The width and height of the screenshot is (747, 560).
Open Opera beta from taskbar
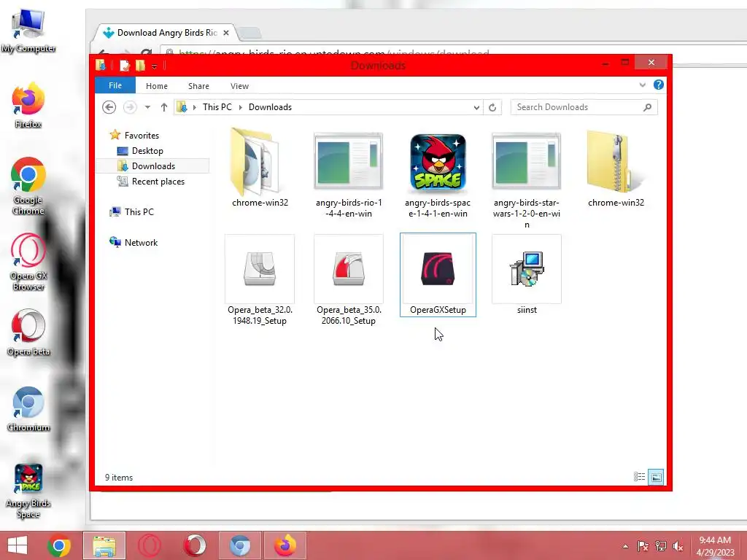(x=194, y=545)
